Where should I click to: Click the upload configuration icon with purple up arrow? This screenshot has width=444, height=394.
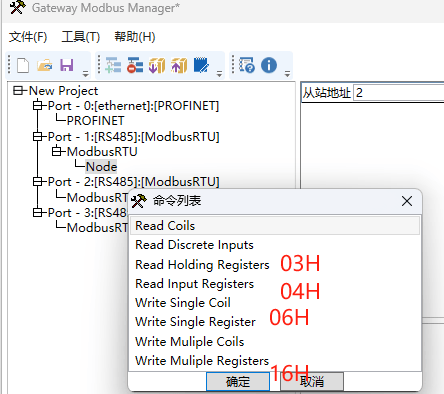(179, 65)
